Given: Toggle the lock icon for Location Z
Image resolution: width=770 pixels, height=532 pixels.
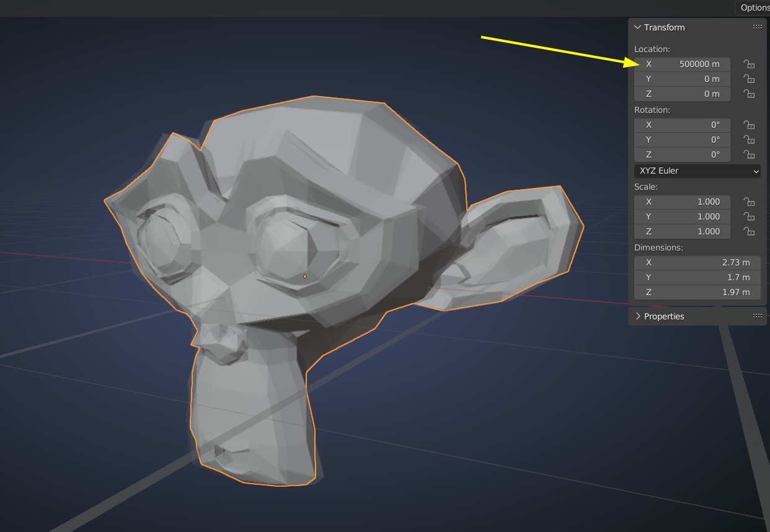Looking at the screenshot, I should click(749, 94).
